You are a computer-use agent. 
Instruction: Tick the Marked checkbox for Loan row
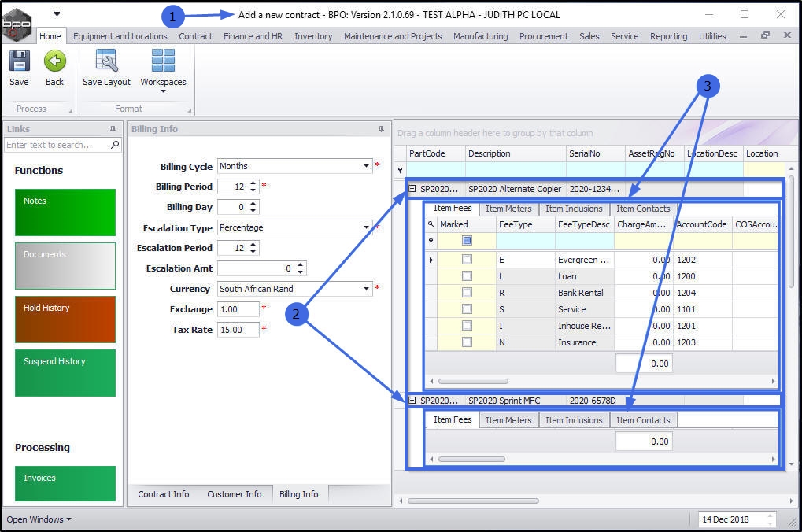(467, 276)
